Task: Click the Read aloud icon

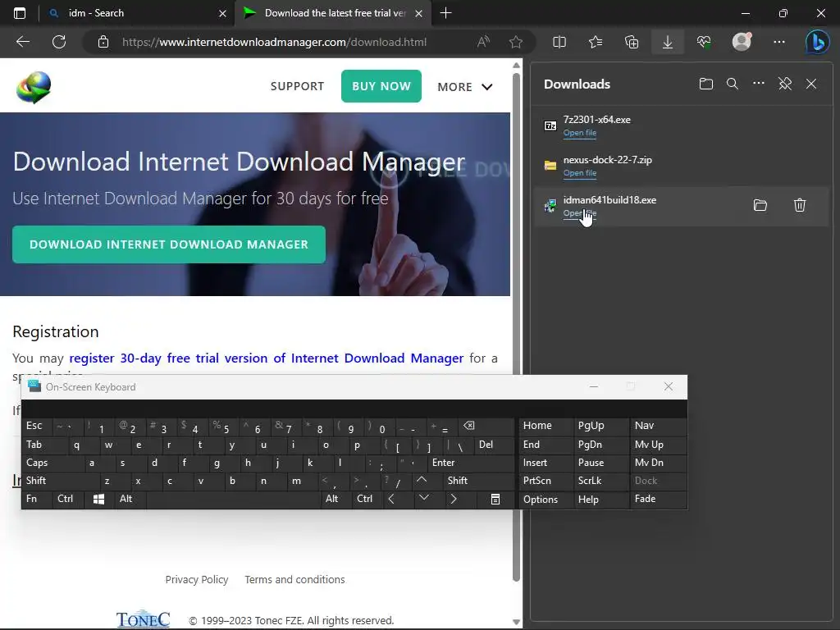Action: click(x=483, y=42)
